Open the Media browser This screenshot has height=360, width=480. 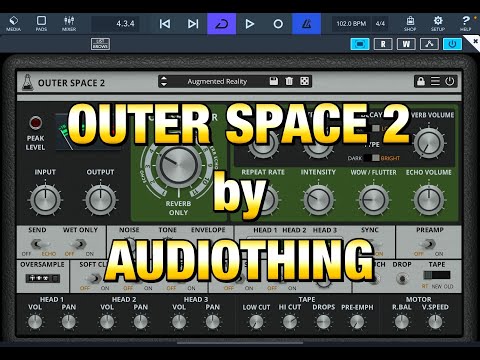pyautogui.click(x=14, y=24)
